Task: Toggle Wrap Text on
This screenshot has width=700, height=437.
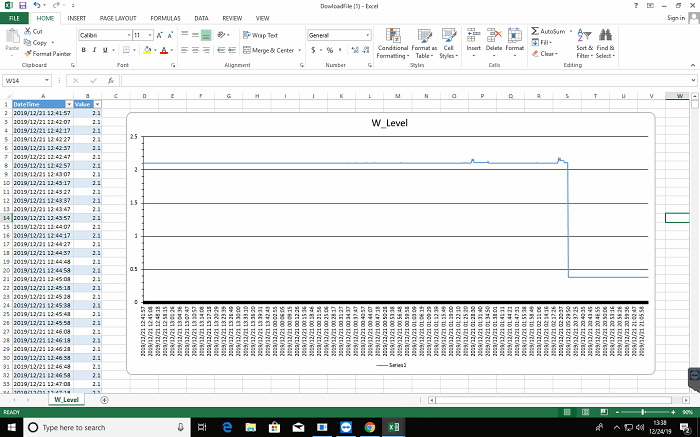Action: (x=259, y=35)
